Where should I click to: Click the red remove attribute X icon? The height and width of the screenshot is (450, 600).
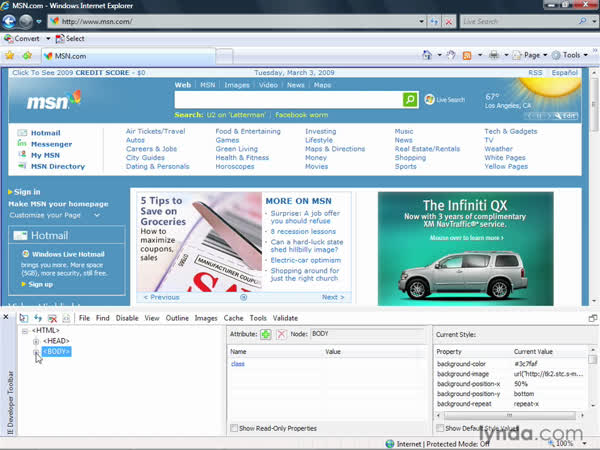(281, 333)
